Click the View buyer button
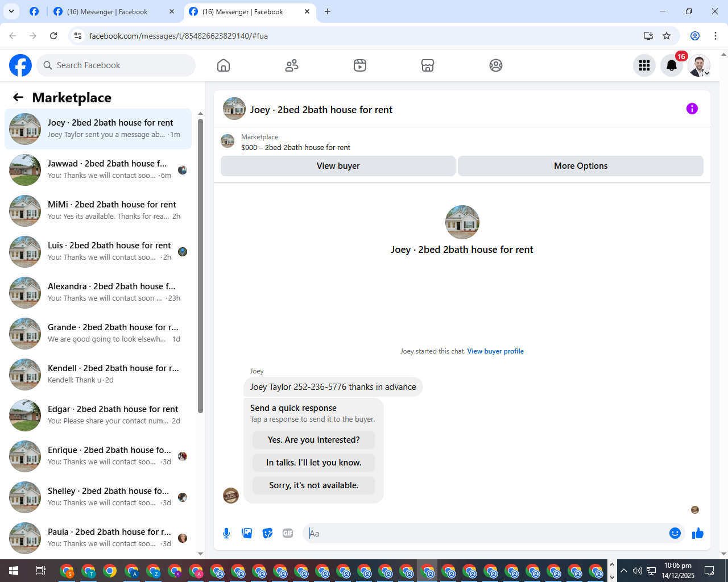 [338, 166]
